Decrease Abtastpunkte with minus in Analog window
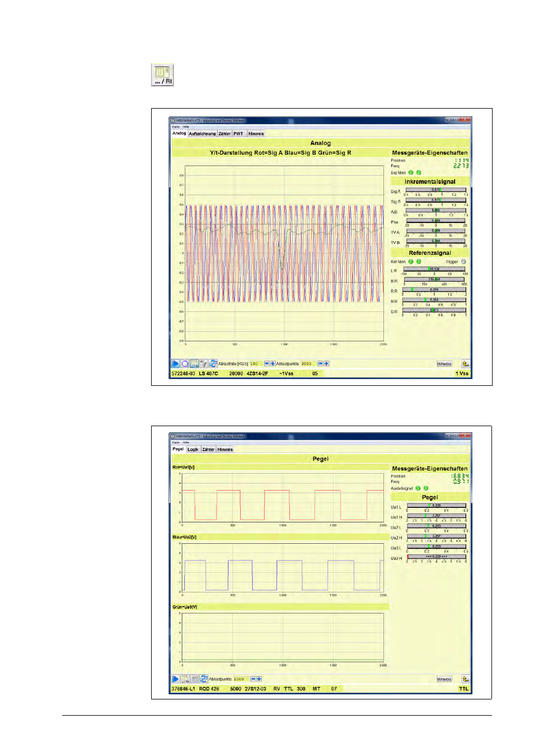The width and height of the screenshot is (534, 756). coord(320,364)
